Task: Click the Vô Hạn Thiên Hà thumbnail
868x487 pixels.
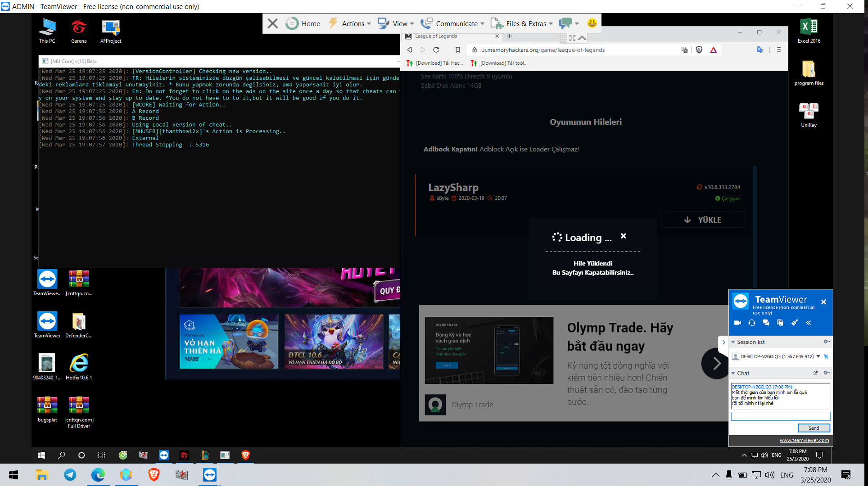Action: pyautogui.click(x=229, y=341)
